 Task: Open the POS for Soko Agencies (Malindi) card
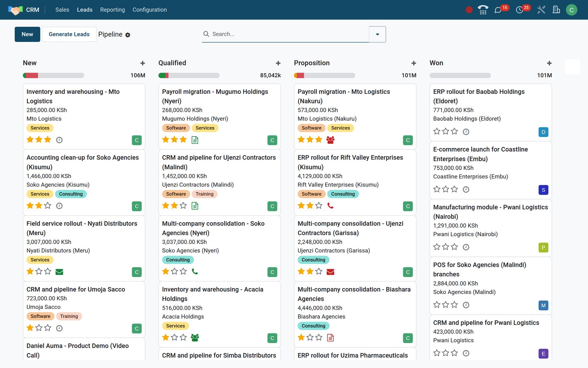point(491,286)
